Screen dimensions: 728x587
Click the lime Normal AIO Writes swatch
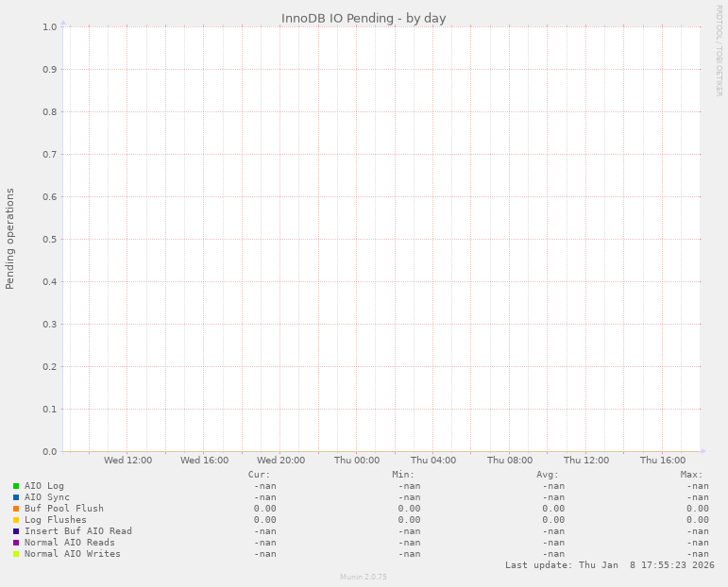(x=16, y=554)
